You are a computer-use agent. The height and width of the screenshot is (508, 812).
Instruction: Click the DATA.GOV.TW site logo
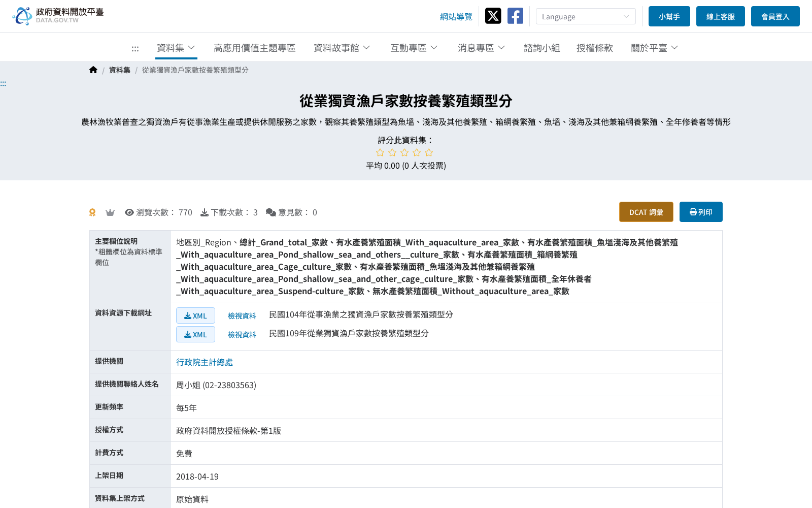click(58, 16)
